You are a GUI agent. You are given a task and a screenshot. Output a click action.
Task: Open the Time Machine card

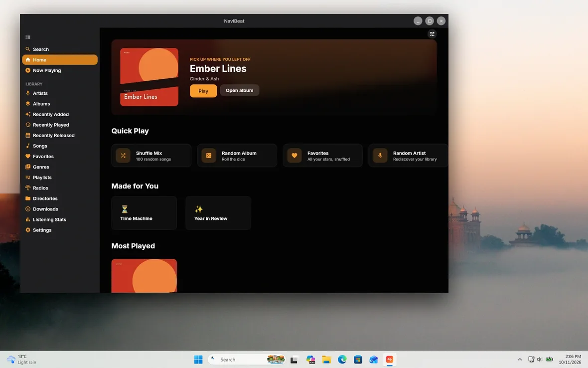[144, 213]
